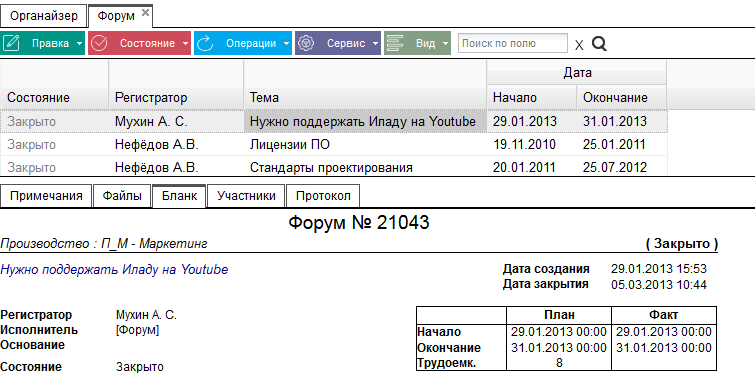Click the magnifier search icon
Image resolution: width=755 pixels, height=375 pixels.
(599, 44)
